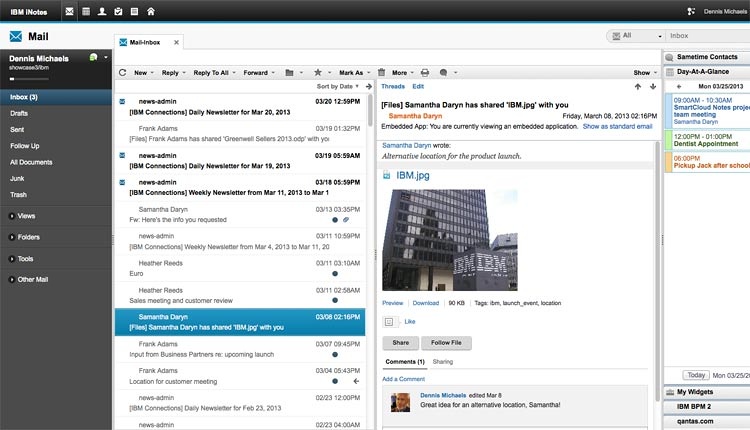Image resolution: width=750 pixels, height=430 pixels.
Task: Click the unread envelope marker on Weekly Newsletter Mar 11
Action: click(x=122, y=182)
